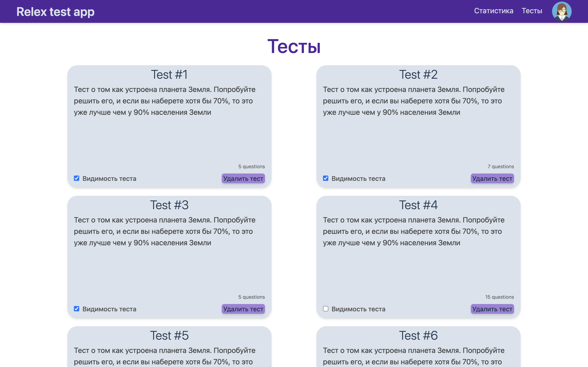Click Удалить тест under Test #3
588x367 pixels.
243,309
